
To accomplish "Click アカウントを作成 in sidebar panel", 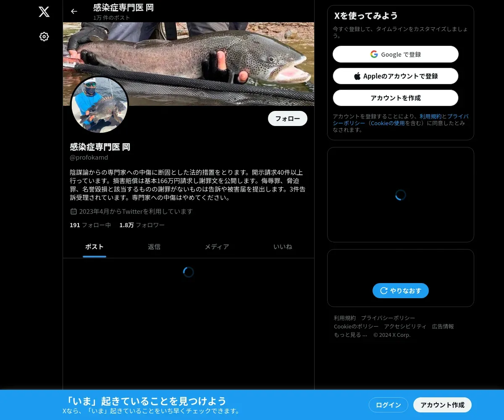I will click(396, 98).
